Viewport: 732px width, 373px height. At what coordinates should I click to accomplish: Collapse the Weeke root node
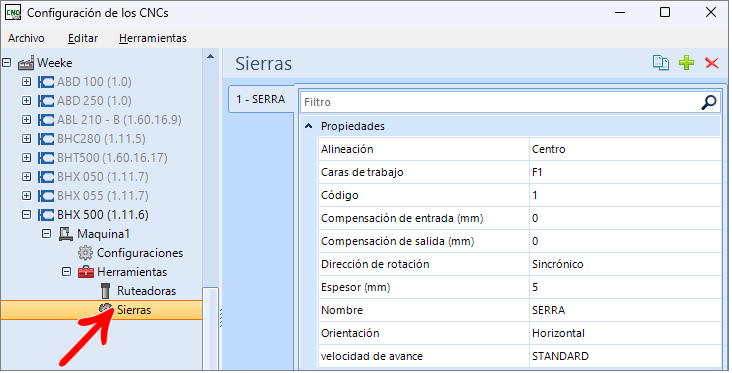click(7, 62)
